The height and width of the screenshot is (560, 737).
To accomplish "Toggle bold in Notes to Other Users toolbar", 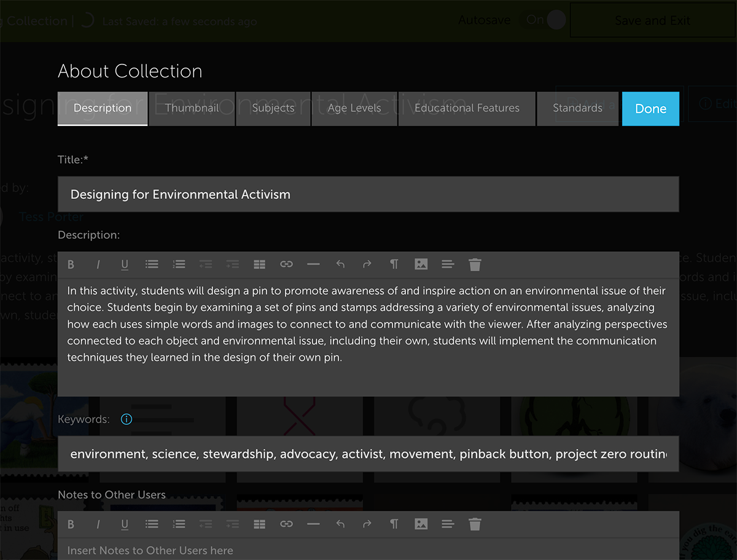I will click(71, 524).
